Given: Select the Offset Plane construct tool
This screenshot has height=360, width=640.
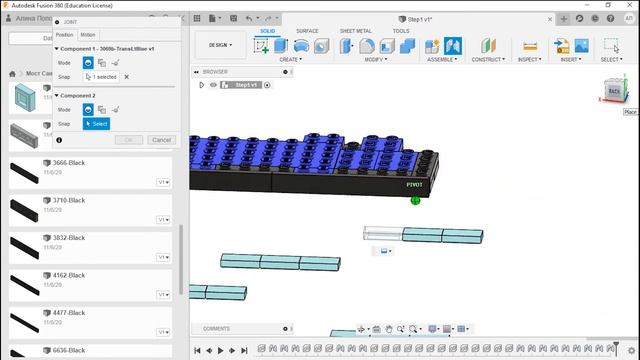Looking at the screenshot, I should pyautogui.click(x=488, y=45).
